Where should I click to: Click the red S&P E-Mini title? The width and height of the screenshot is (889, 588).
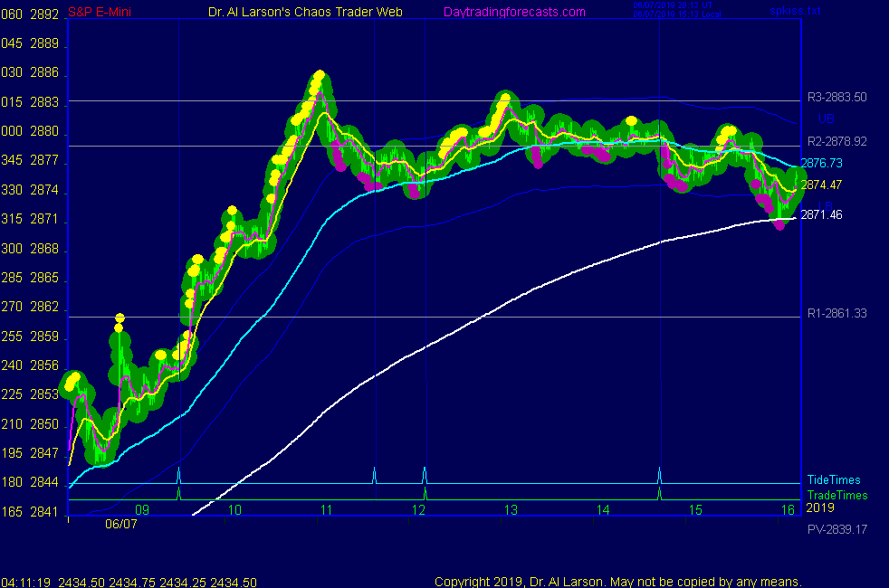[x=100, y=12]
